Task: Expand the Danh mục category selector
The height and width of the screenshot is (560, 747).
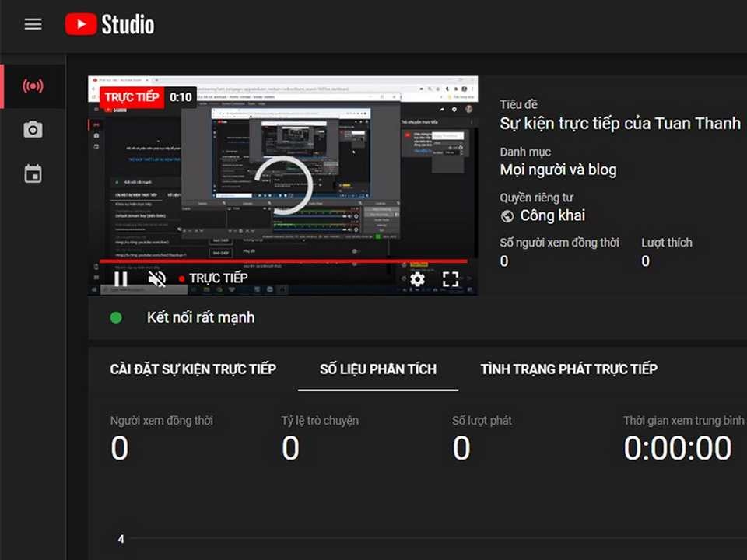Action: [558, 169]
